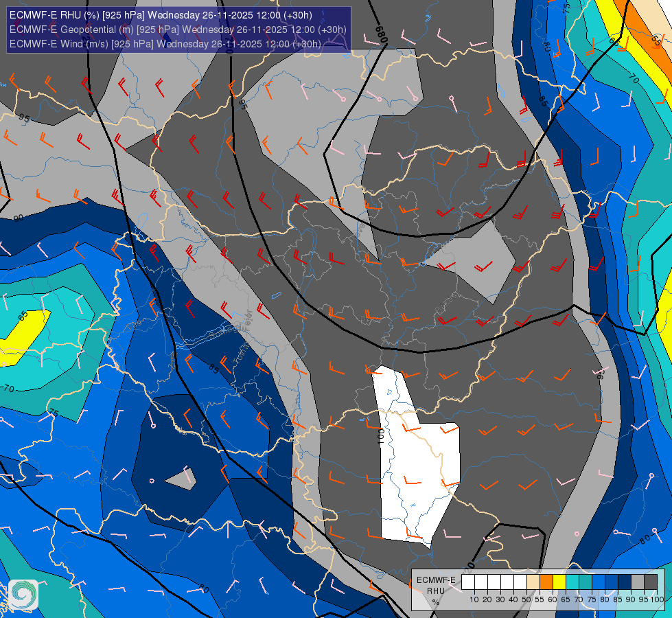The height and width of the screenshot is (618, 672).
Task: Click the medium blue 80–85 legend swatch
Action: tap(612, 582)
